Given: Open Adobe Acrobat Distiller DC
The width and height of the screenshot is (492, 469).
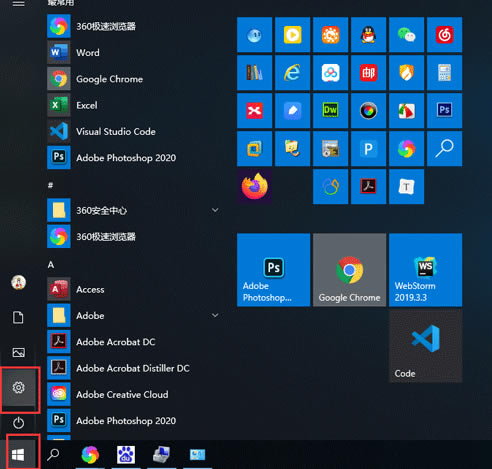Looking at the screenshot, I should click(x=133, y=368).
